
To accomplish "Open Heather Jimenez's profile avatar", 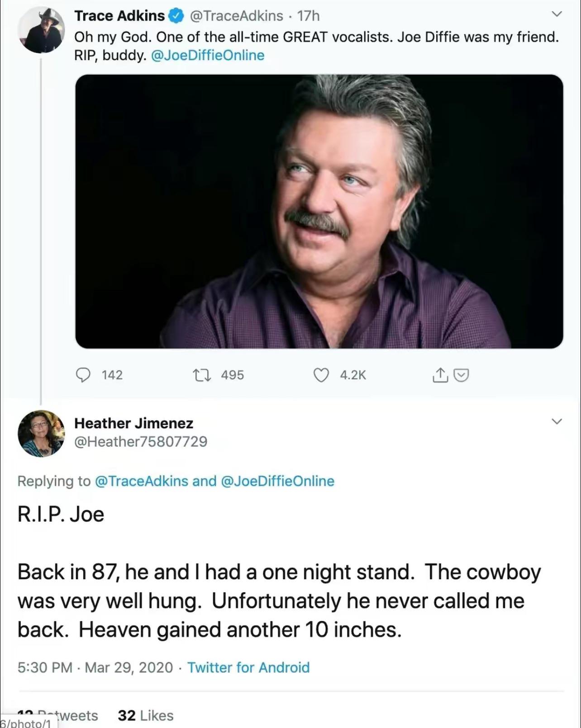I will coord(41,433).
